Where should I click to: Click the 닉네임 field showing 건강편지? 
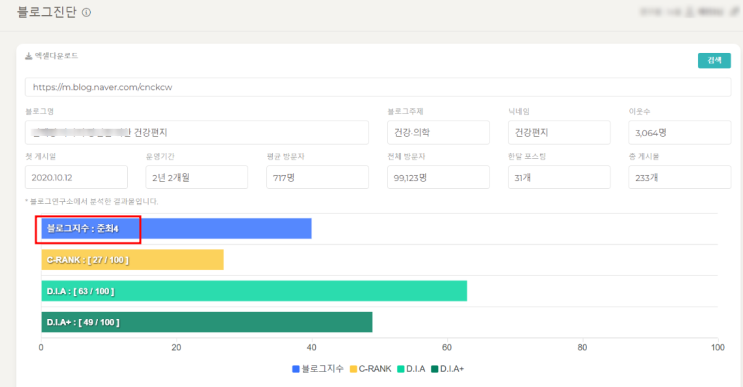point(559,132)
